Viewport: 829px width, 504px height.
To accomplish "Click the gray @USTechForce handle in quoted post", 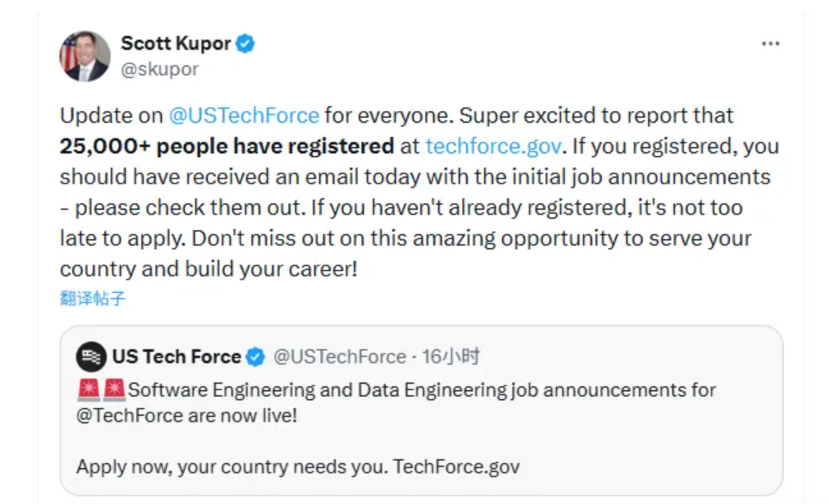I will (339, 357).
